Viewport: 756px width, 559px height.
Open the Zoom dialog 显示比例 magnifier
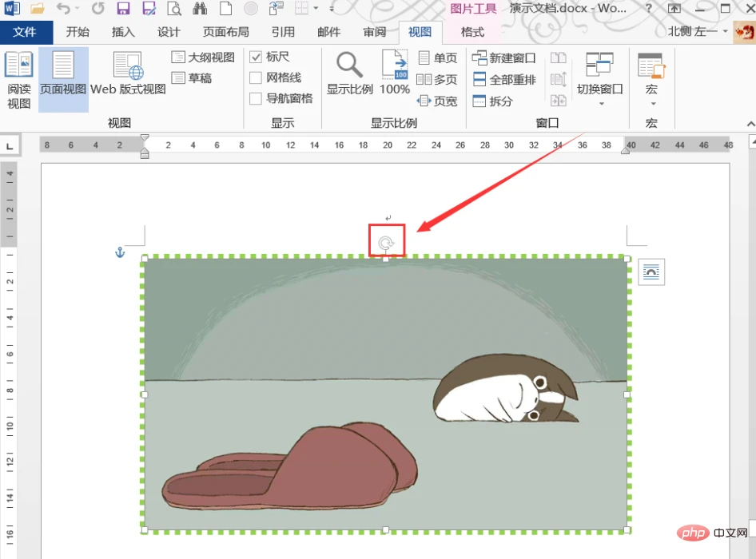pyautogui.click(x=349, y=73)
